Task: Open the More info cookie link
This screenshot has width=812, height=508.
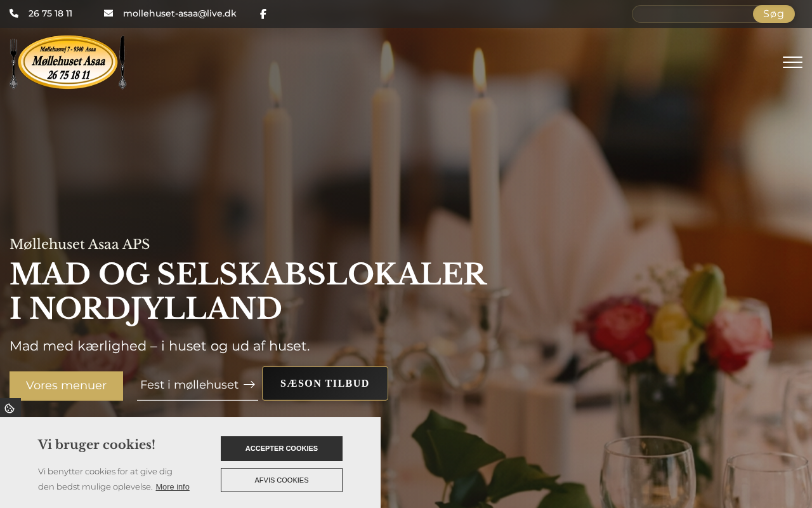Action: (x=173, y=487)
